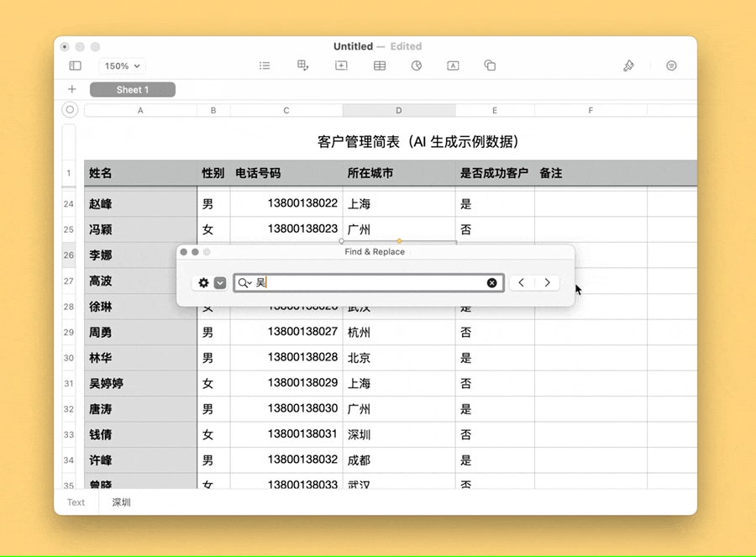
Task: Insert a table from toolbar
Action: [x=380, y=66]
